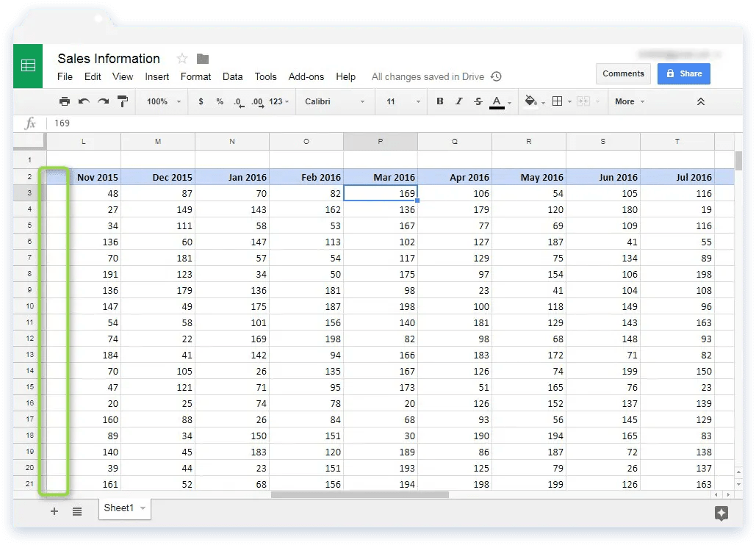Click the Dec 2015 header cell

coord(158,177)
